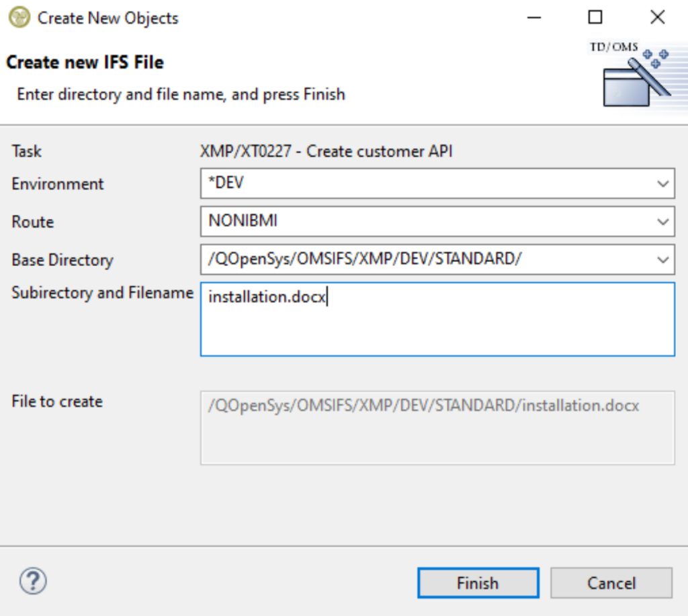Click the Create New Objects window icon

pyautogui.click(x=19, y=17)
